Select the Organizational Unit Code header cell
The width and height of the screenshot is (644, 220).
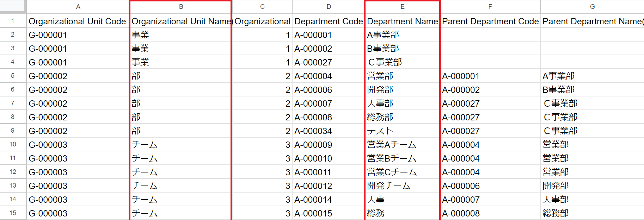[x=78, y=21]
